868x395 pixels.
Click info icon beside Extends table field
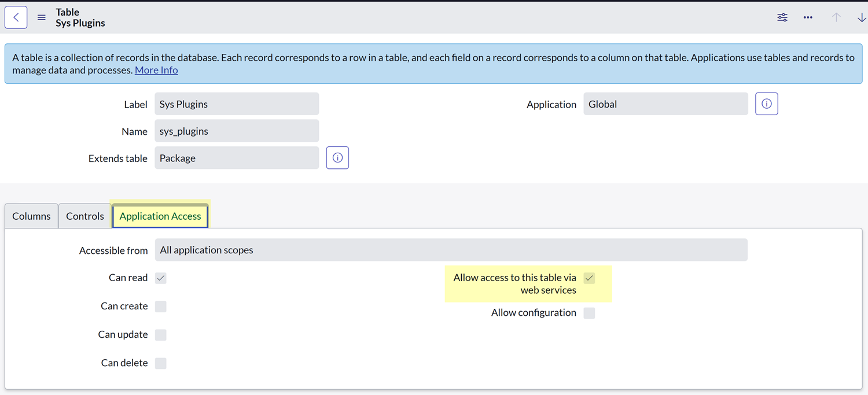tap(337, 158)
